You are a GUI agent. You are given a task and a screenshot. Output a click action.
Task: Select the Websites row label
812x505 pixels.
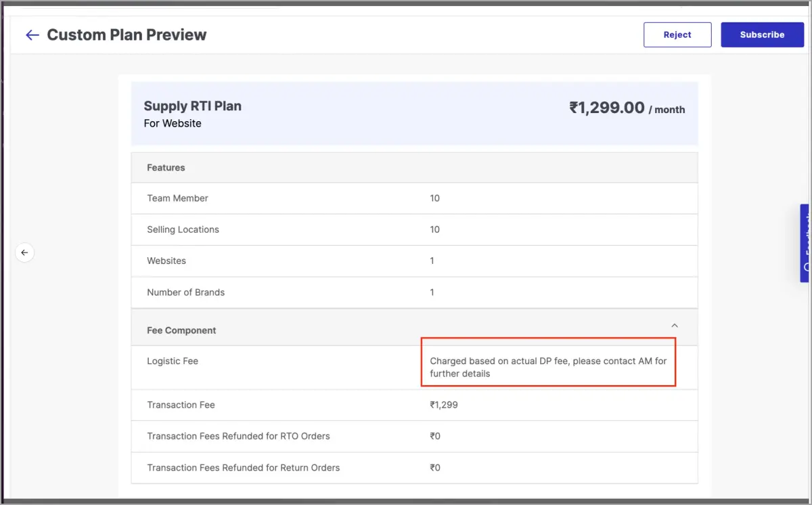tap(166, 261)
